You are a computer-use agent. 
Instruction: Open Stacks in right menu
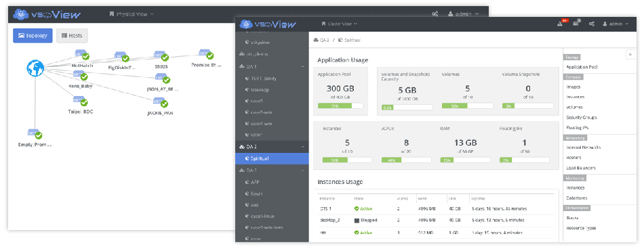point(573,218)
